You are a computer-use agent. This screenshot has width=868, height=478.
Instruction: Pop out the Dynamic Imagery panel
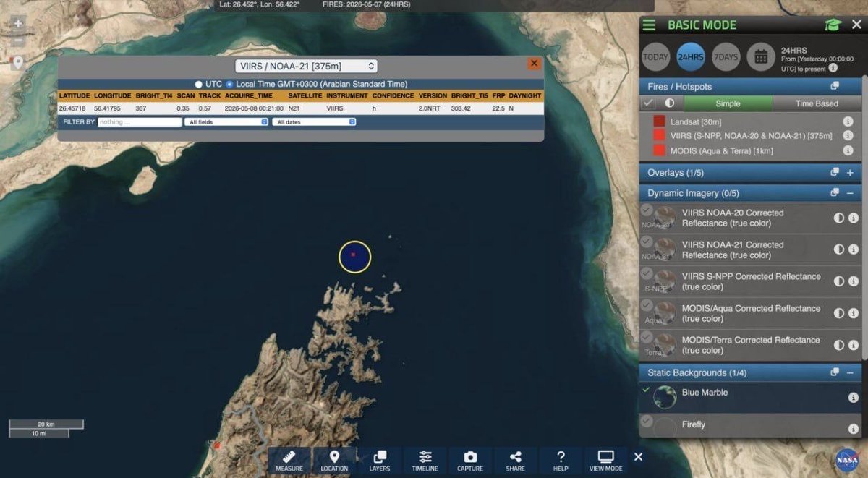point(835,192)
